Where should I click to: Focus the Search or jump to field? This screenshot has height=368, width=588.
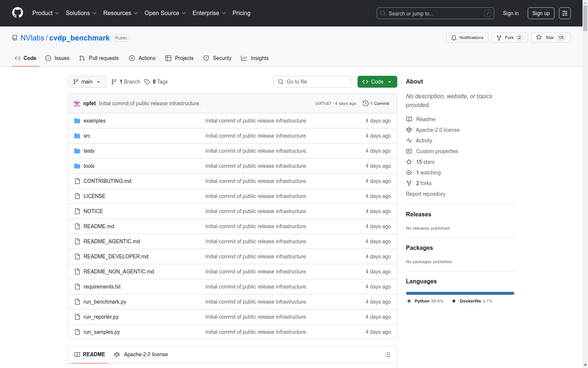point(435,13)
